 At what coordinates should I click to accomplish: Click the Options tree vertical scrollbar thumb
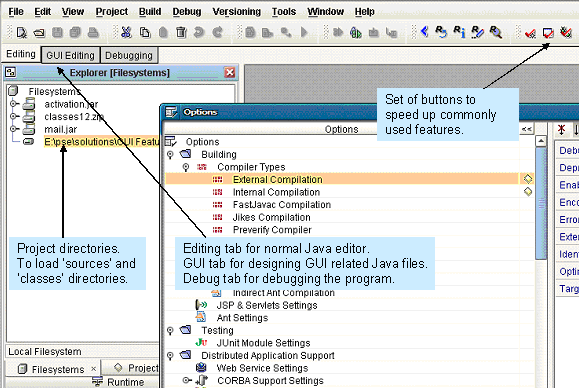[x=541, y=203]
